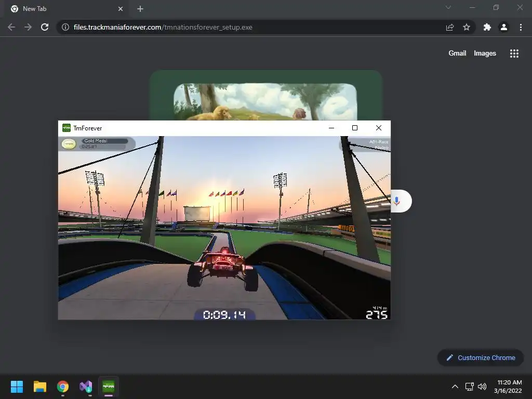
Task: Close the TmForever game window
Action: click(x=379, y=128)
